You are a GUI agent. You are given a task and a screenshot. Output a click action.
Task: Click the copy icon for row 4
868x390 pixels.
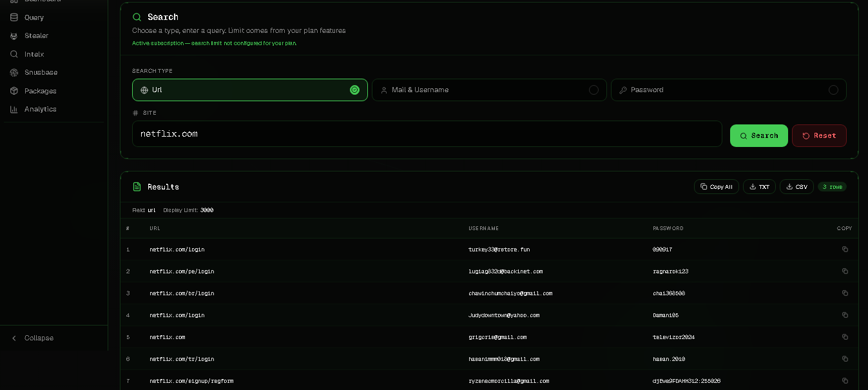click(x=845, y=315)
